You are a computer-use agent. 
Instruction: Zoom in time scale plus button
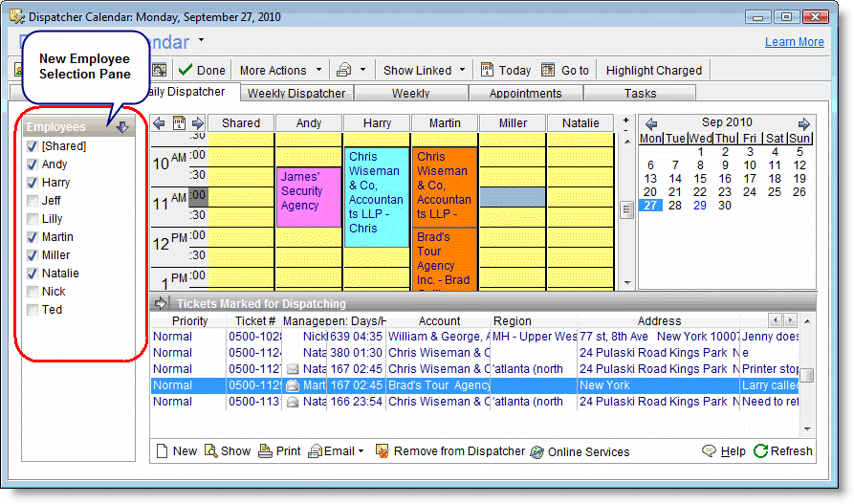point(626,120)
